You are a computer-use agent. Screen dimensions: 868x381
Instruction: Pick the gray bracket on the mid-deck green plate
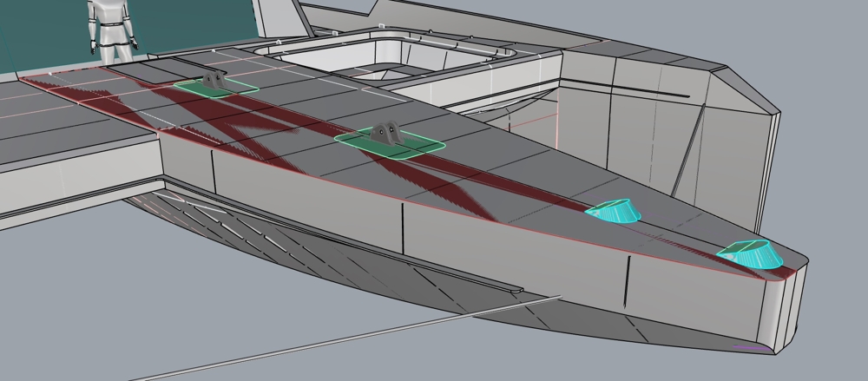click(x=385, y=135)
